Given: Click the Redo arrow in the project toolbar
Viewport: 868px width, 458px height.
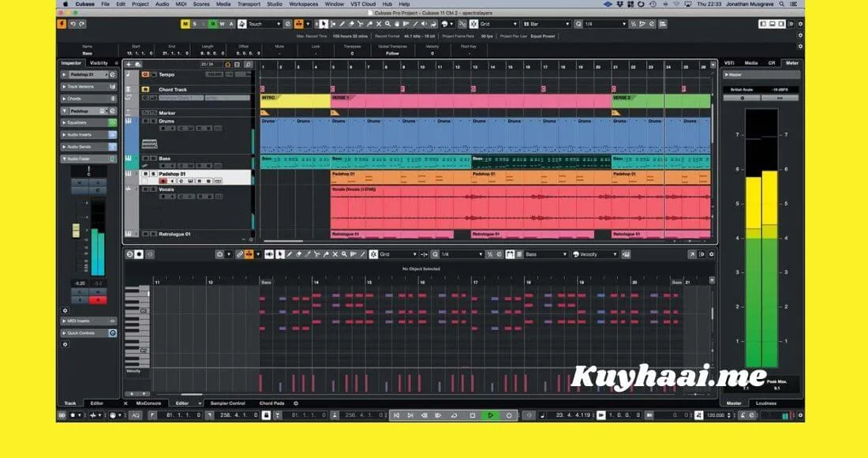Looking at the screenshot, I should [82, 24].
